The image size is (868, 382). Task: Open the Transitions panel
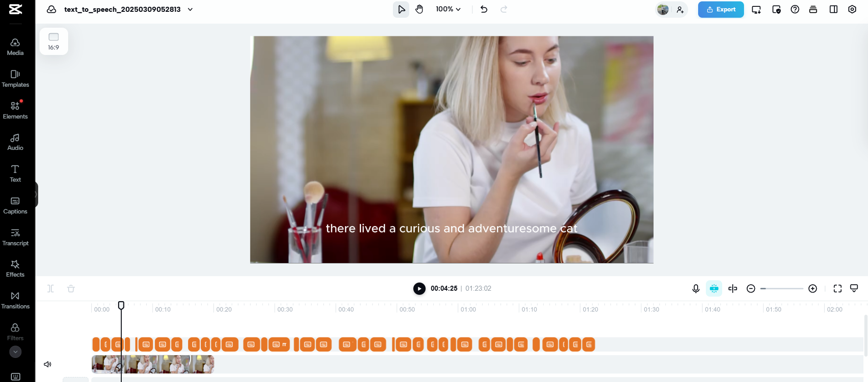pyautogui.click(x=15, y=301)
